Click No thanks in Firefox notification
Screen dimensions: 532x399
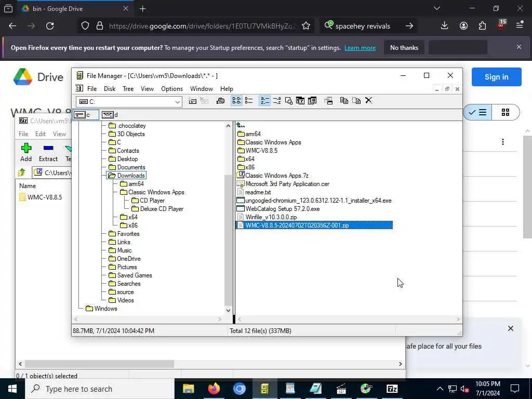(404, 48)
